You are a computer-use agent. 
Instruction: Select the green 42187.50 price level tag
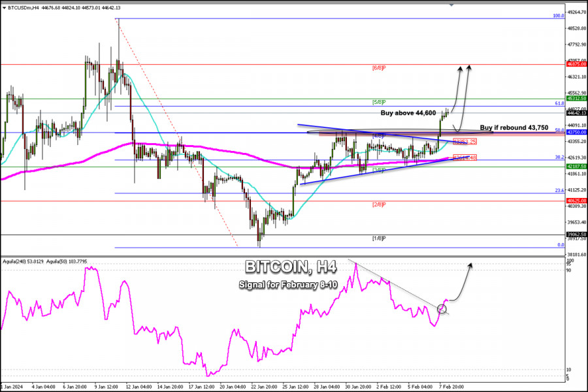[x=576, y=166]
